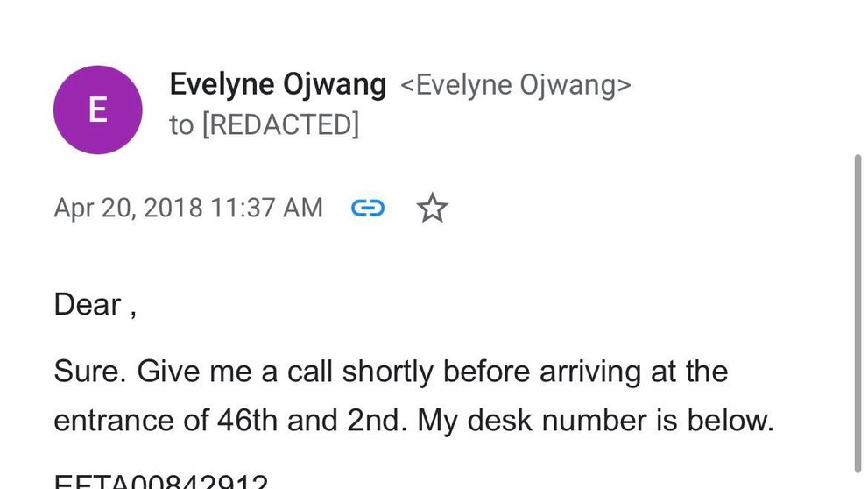The height and width of the screenshot is (489, 868).
Task: Click bold sender name Evelyne Ojwang
Action: (x=278, y=85)
